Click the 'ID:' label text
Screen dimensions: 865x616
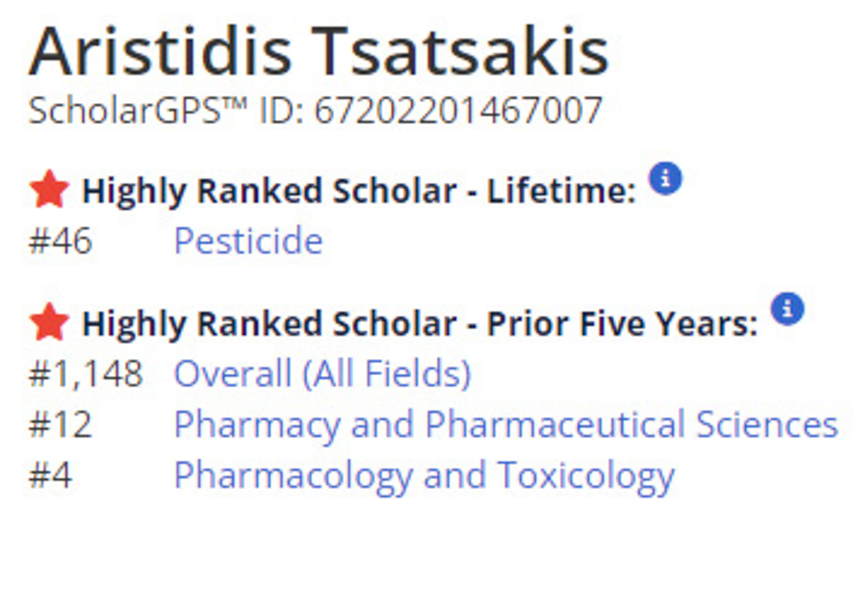click(281, 111)
